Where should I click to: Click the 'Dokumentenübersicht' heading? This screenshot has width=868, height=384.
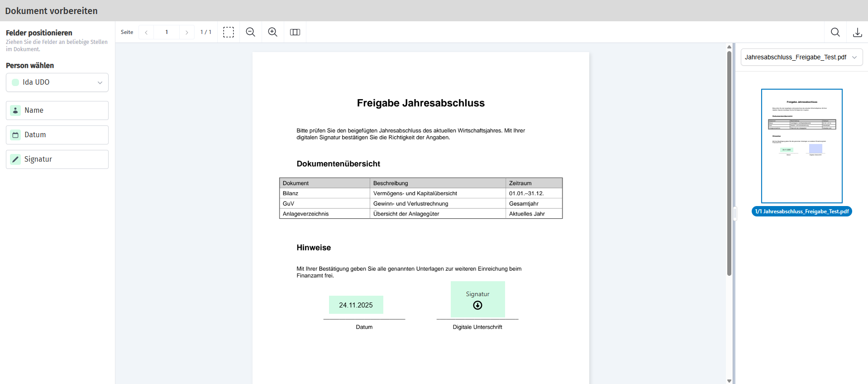339,164
